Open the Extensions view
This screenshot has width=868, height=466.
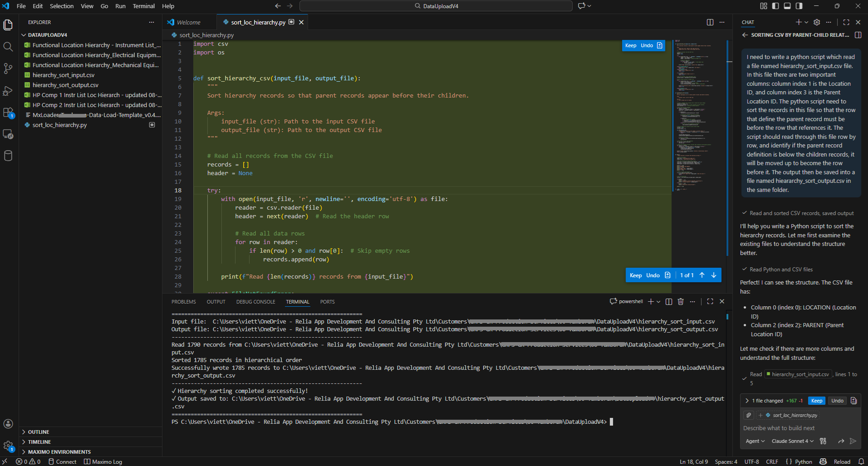point(8,112)
